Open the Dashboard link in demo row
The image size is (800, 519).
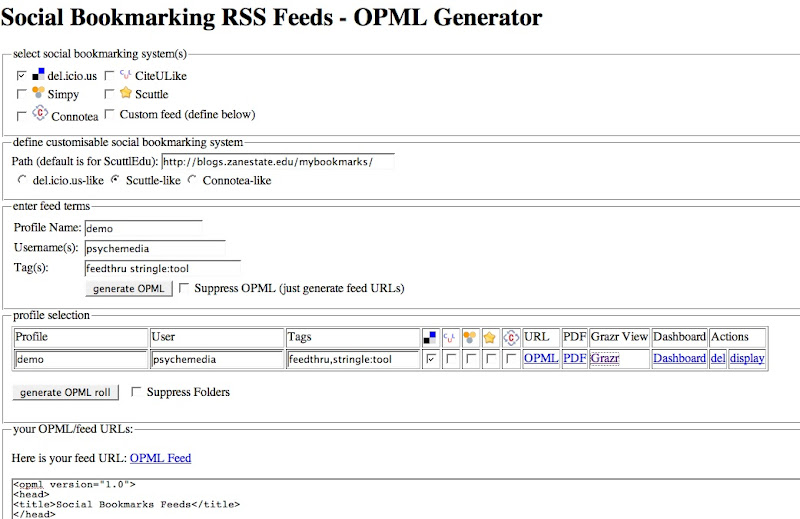click(679, 358)
